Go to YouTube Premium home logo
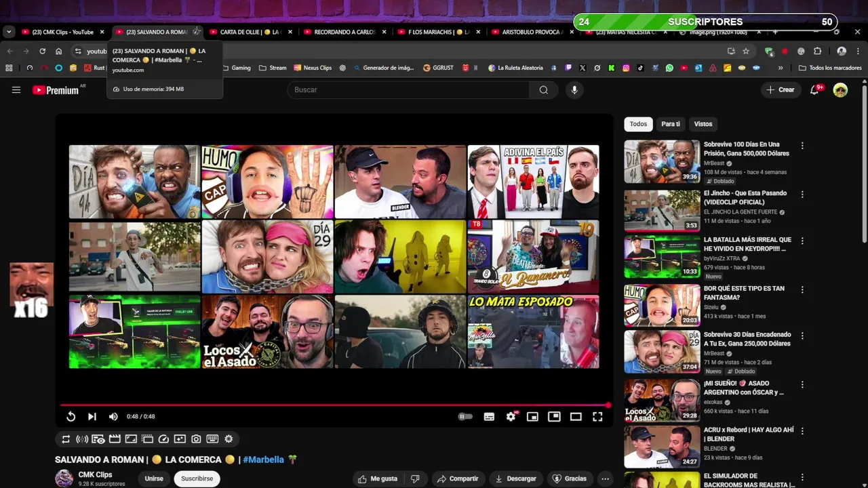The image size is (868, 488). (56, 89)
